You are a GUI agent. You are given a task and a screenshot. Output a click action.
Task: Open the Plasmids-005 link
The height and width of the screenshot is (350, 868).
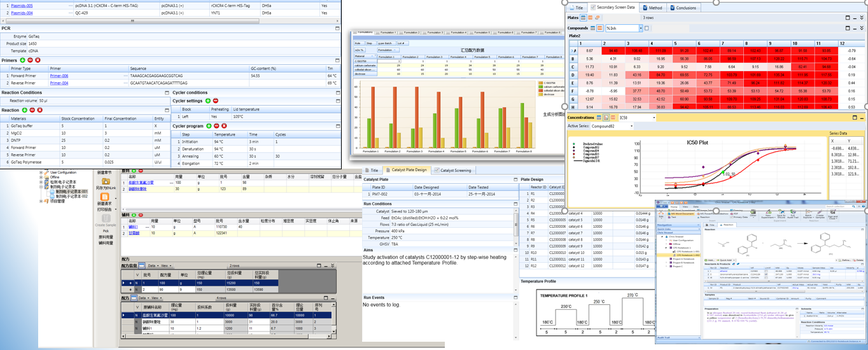pos(22,5)
